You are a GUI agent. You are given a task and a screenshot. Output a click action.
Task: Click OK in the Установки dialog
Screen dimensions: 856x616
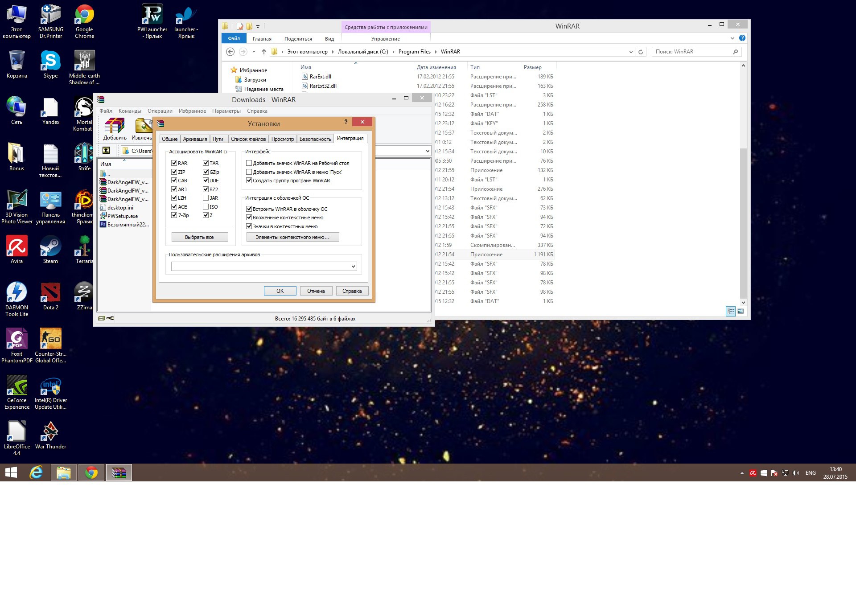[280, 291]
